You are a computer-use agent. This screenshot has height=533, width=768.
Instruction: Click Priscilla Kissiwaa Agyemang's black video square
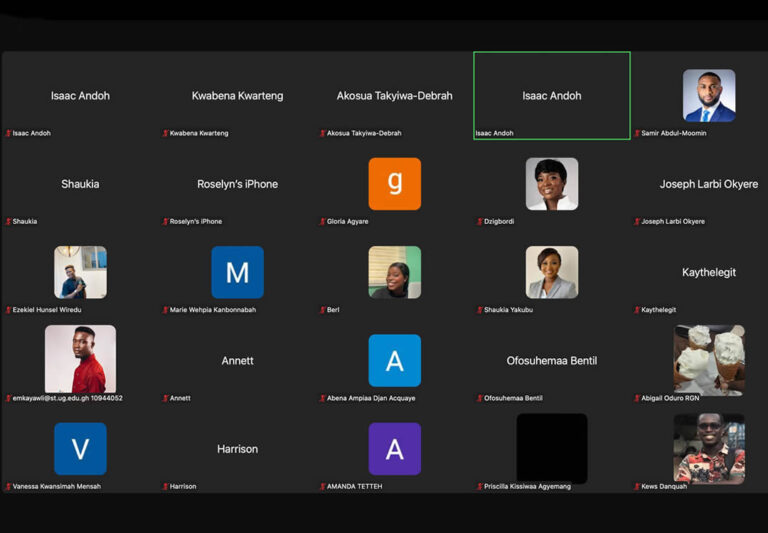pos(551,449)
